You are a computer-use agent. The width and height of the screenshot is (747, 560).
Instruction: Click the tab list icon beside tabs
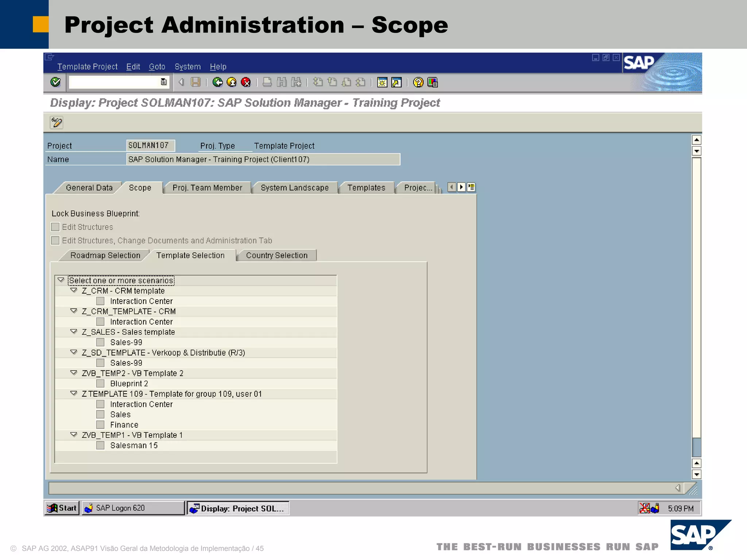[471, 187]
